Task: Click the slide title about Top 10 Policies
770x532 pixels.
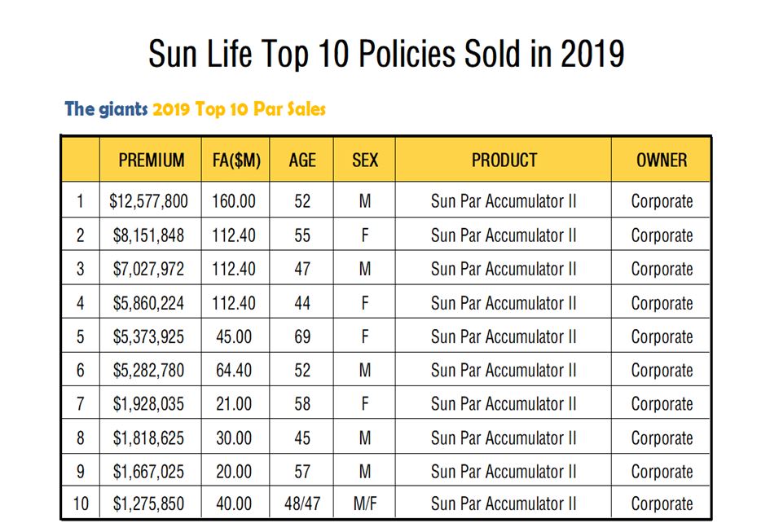Action: [386, 54]
